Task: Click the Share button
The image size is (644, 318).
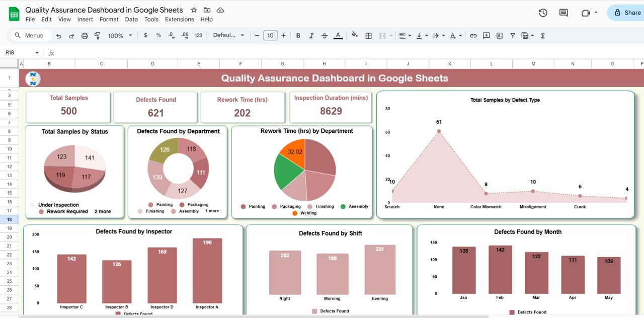Action: 626,13
